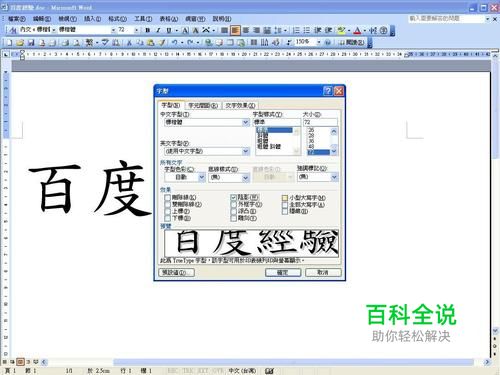The height and width of the screenshot is (375, 500).
Task: Click the 確定 OK button
Action: click(x=283, y=272)
